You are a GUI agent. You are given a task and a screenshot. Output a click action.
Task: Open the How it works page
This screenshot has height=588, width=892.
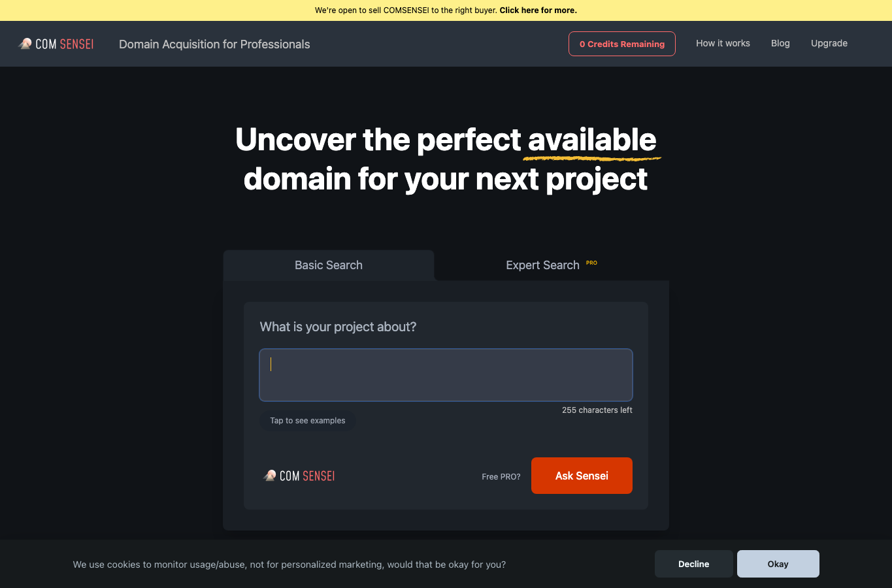723,43
